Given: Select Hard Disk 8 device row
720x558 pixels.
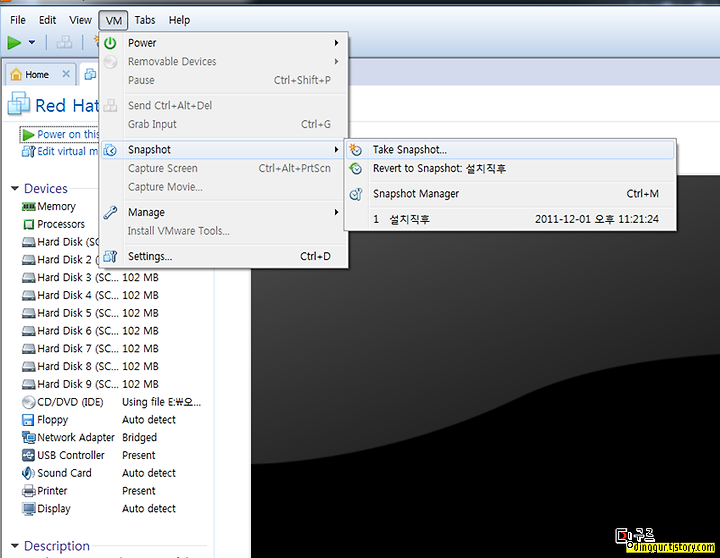Looking at the screenshot, I should 90,366.
